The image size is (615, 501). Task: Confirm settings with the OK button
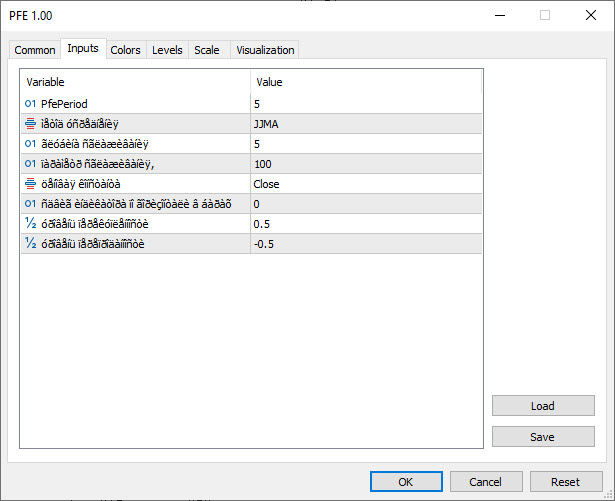pyautogui.click(x=405, y=481)
